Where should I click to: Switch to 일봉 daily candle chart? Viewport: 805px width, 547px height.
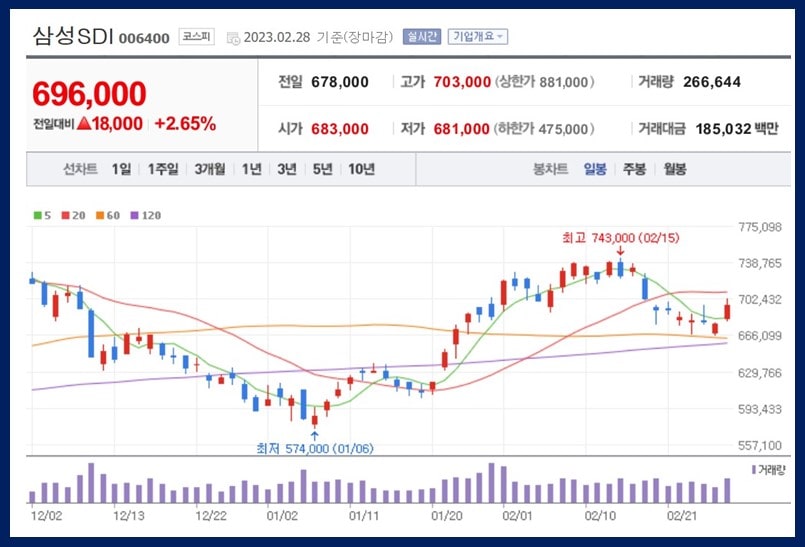tap(595, 169)
